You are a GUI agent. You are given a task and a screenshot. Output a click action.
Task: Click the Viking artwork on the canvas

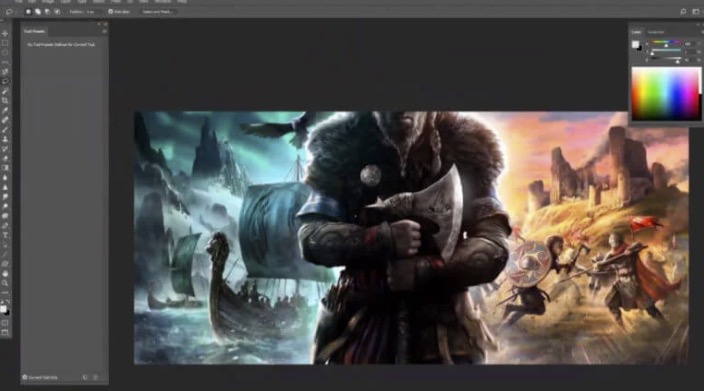[x=411, y=237]
